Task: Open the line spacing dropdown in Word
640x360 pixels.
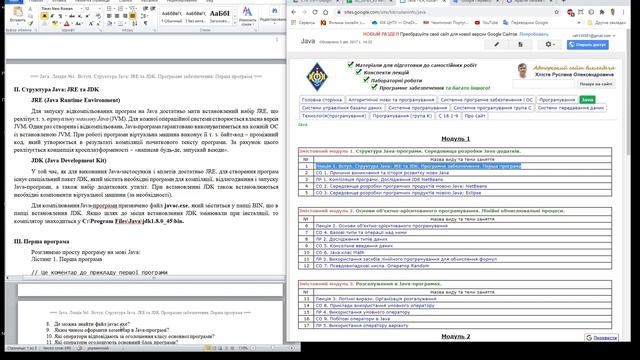Action: pyautogui.click(x=144, y=16)
